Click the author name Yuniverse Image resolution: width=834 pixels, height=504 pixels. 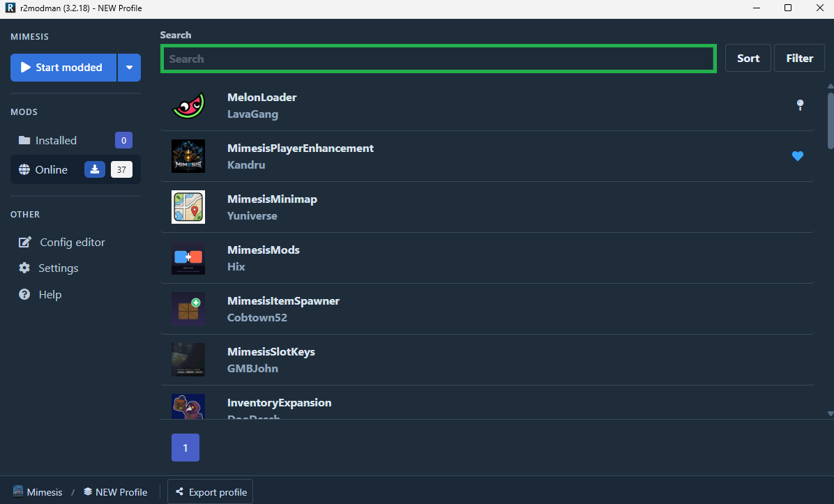(252, 216)
